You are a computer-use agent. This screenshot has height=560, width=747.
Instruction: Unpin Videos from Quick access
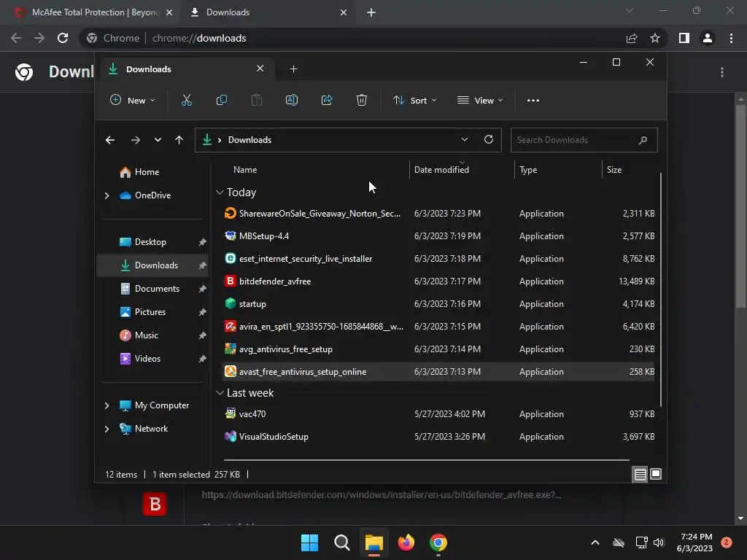click(203, 359)
